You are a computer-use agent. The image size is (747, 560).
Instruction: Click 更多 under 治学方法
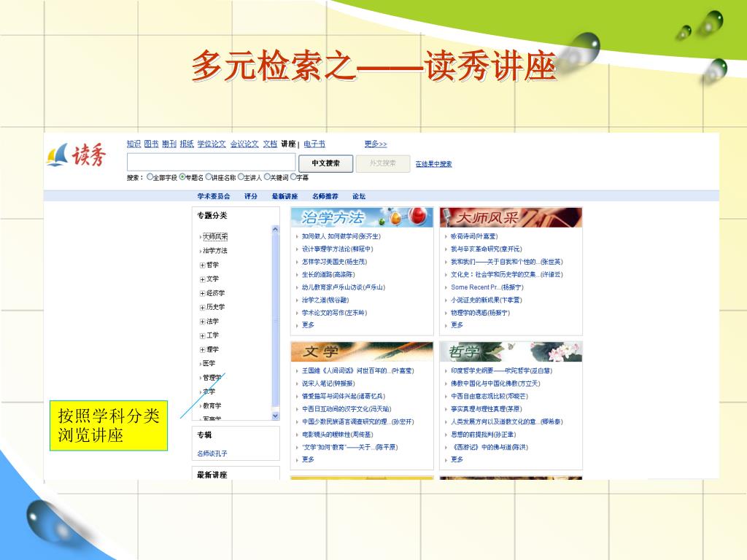[x=309, y=324]
